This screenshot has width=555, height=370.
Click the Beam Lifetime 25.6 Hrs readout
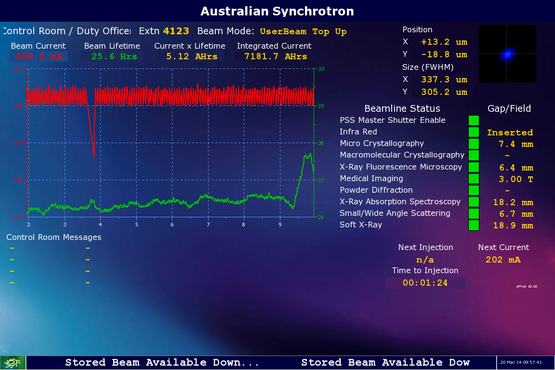point(113,56)
